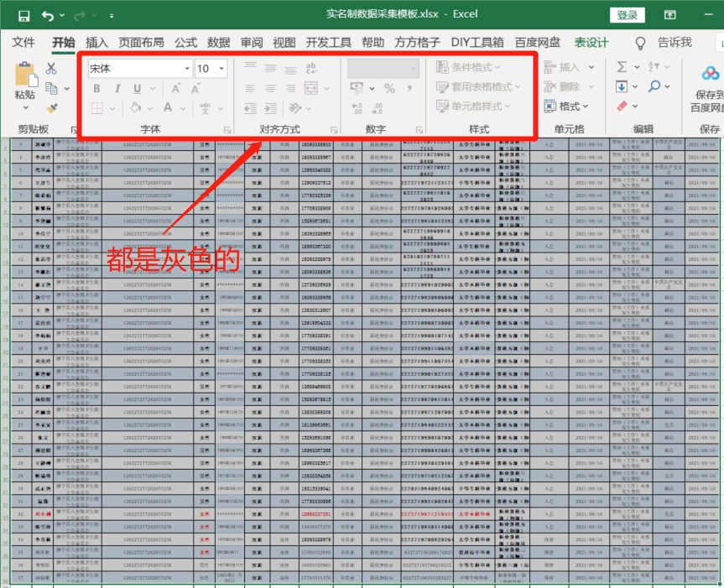Open the 百度网盘 ribbon tab

point(538,43)
